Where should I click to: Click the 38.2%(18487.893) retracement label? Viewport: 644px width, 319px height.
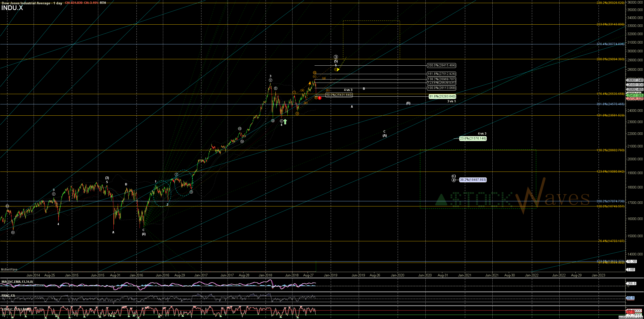tap(473, 180)
